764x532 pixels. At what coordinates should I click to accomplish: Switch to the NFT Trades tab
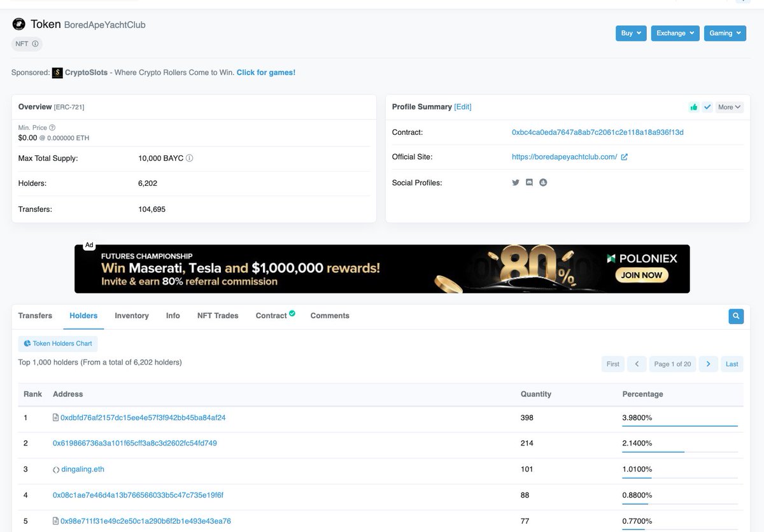coord(217,315)
